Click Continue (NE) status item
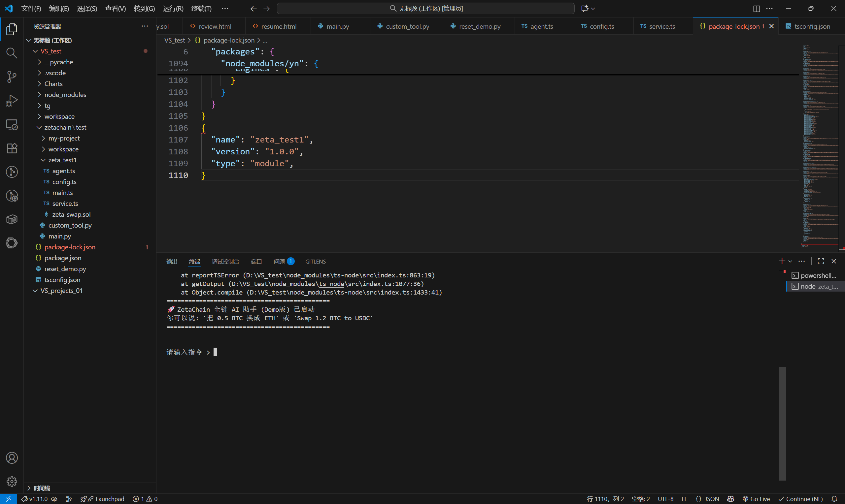The width and height of the screenshot is (845, 504). click(x=801, y=499)
